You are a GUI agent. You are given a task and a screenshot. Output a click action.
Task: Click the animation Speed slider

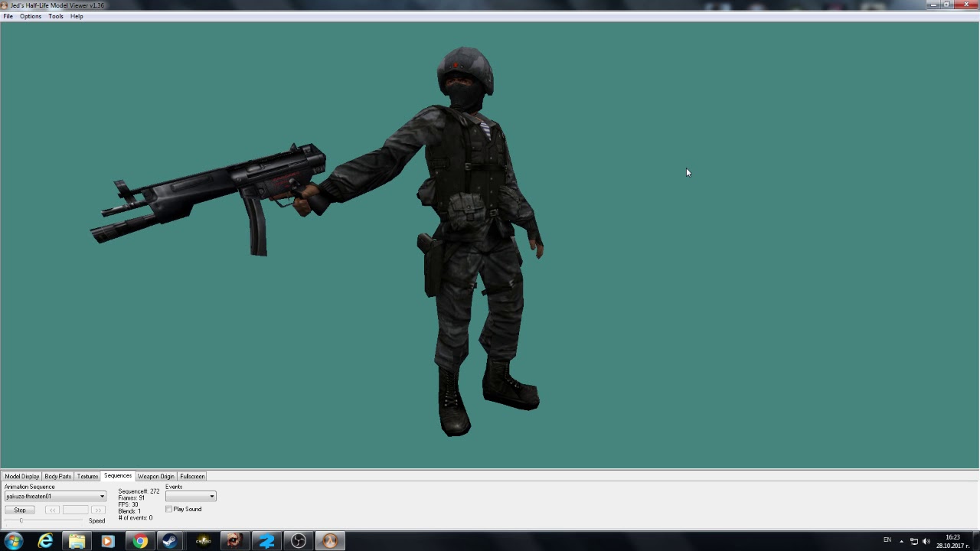tap(44, 520)
